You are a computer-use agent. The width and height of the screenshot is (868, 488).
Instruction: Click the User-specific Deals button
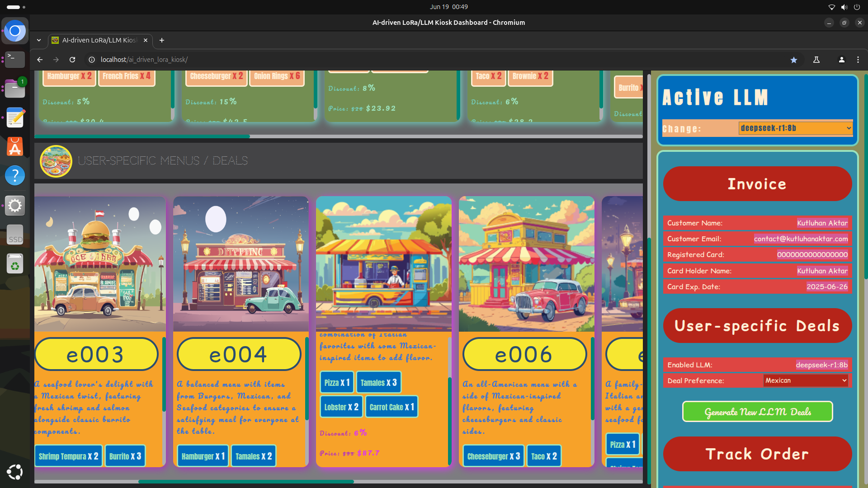[757, 326]
